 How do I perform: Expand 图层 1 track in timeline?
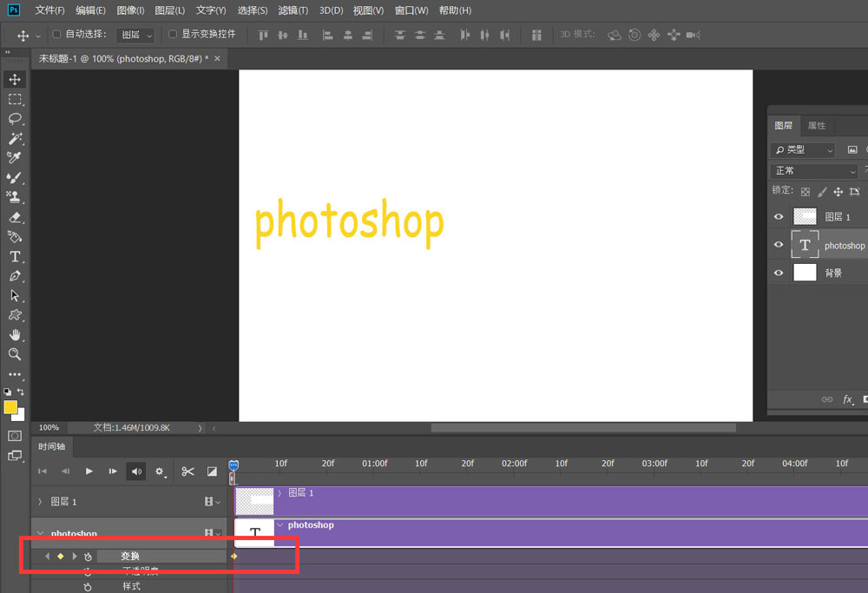(40, 502)
